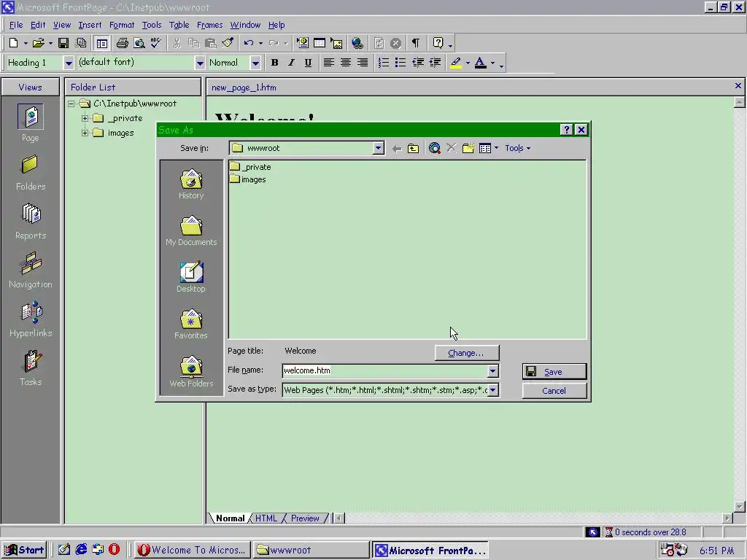Toggle Align Left paragraph alignment
Image resolution: width=747 pixels, height=560 pixels.
click(x=329, y=63)
